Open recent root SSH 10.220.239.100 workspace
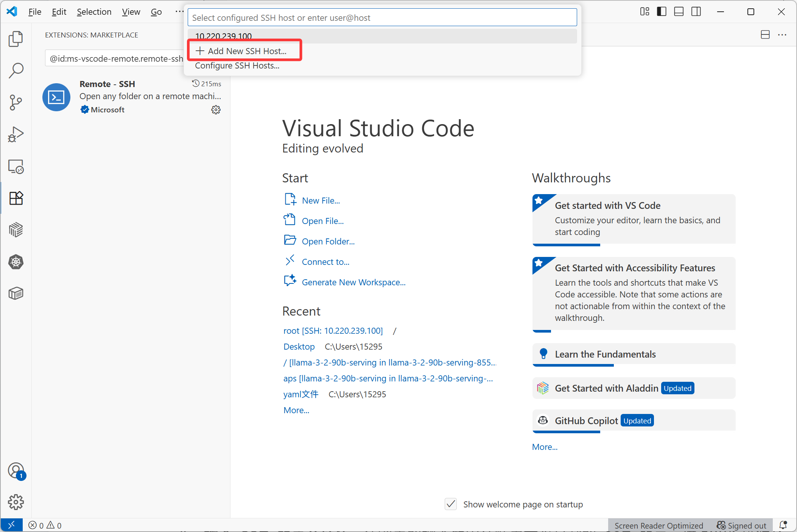 tap(333, 331)
